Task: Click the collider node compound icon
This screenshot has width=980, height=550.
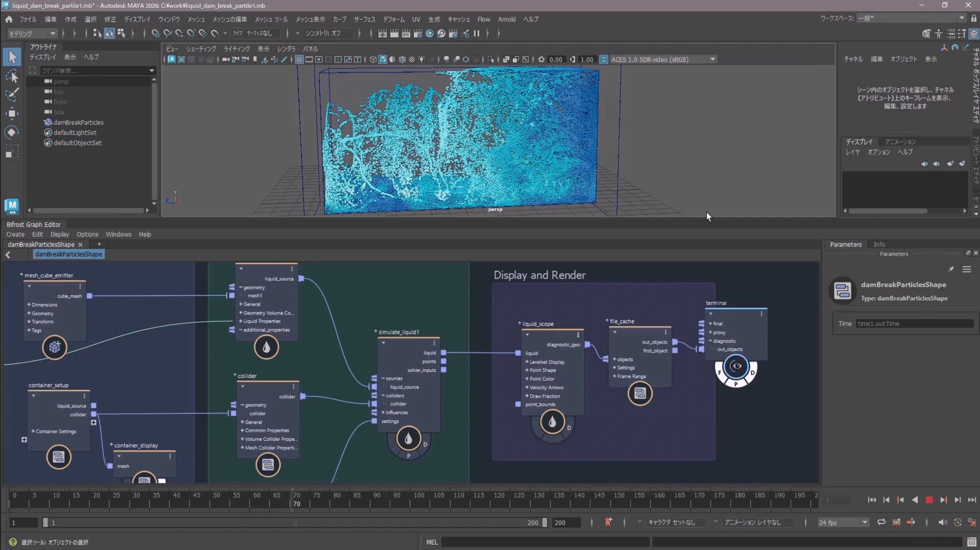Action: coord(268,464)
